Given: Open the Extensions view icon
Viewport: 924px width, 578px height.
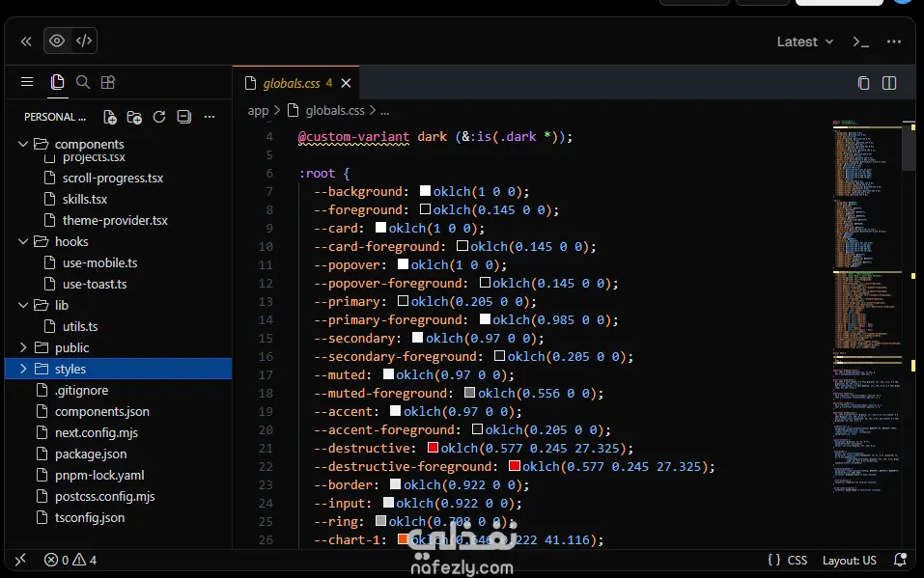Looking at the screenshot, I should (x=108, y=82).
